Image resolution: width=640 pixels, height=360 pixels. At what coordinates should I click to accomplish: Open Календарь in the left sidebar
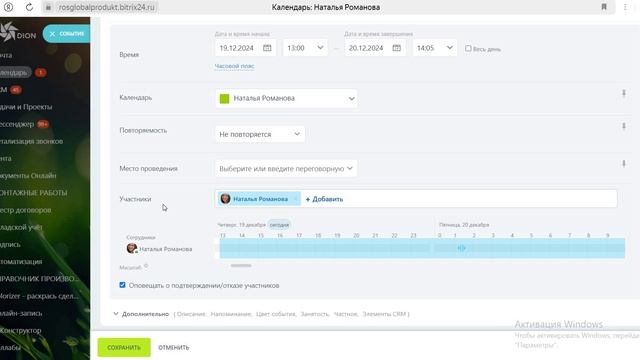(x=15, y=73)
